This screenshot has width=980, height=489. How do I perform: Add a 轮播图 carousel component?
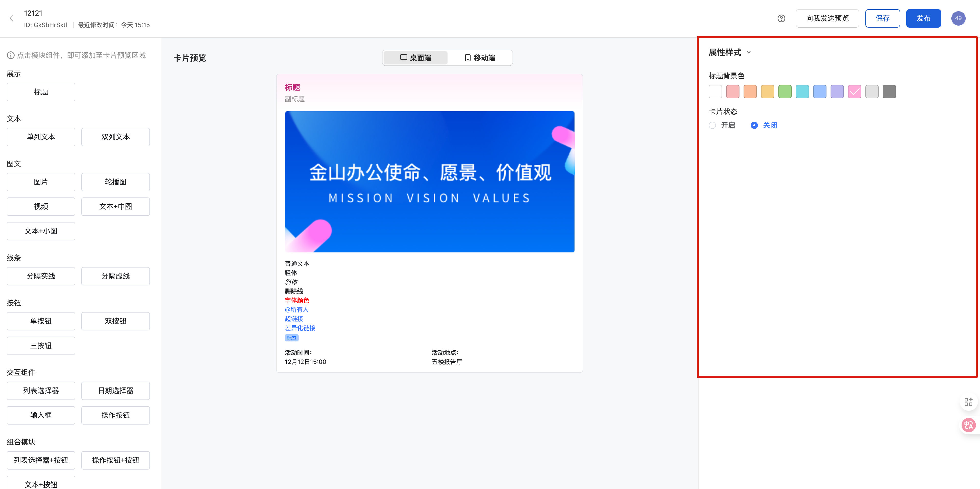tap(115, 182)
